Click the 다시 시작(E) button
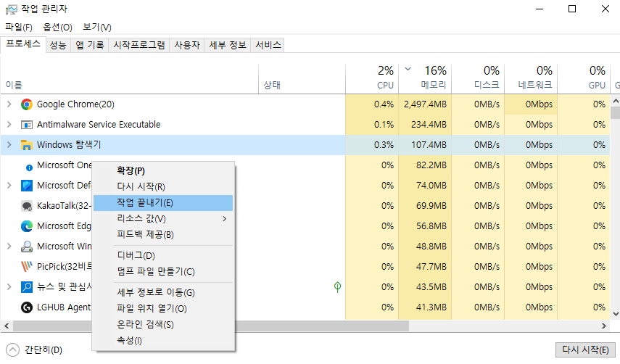The image size is (620, 364). 585,349
